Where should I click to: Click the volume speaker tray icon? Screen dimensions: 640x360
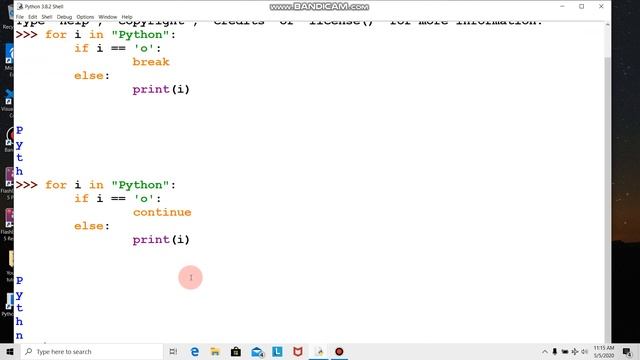584,351
